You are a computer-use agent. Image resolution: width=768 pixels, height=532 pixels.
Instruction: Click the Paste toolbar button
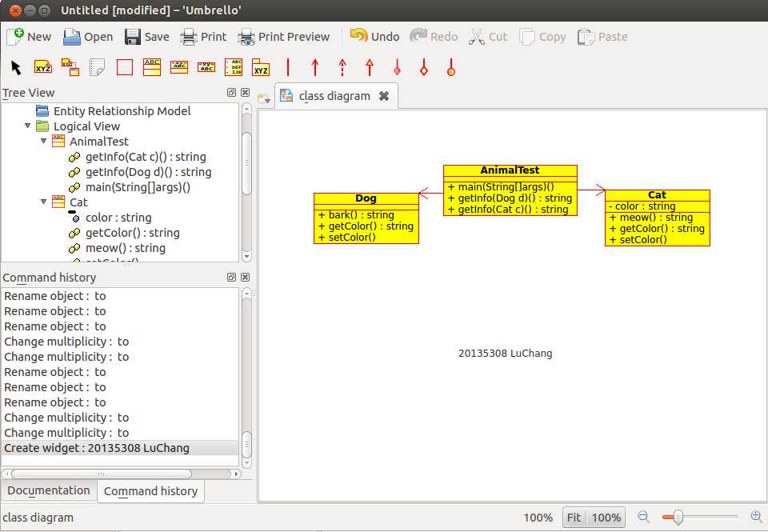click(x=602, y=37)
